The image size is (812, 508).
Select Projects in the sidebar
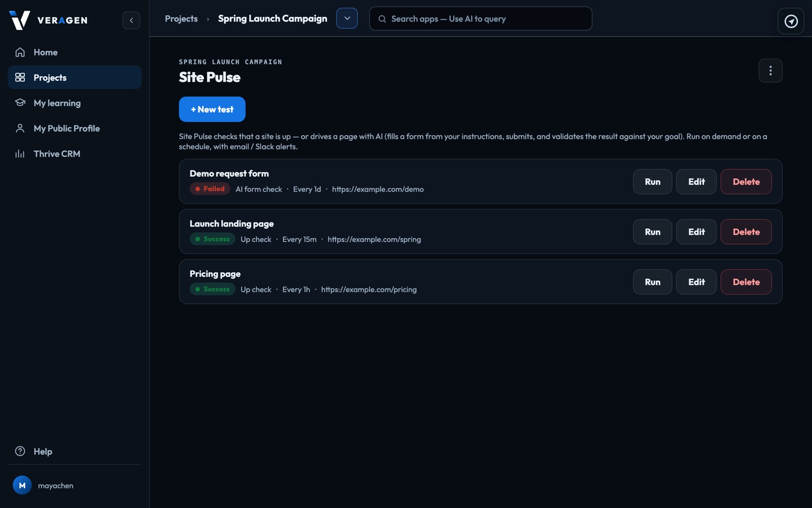(x=75, y=78)
